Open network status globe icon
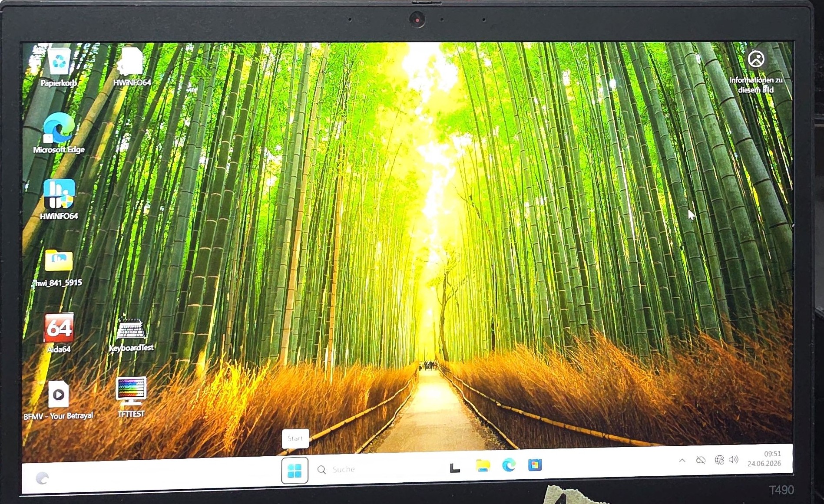The height and width of the screenshot is (504, 824). [719, 460]
